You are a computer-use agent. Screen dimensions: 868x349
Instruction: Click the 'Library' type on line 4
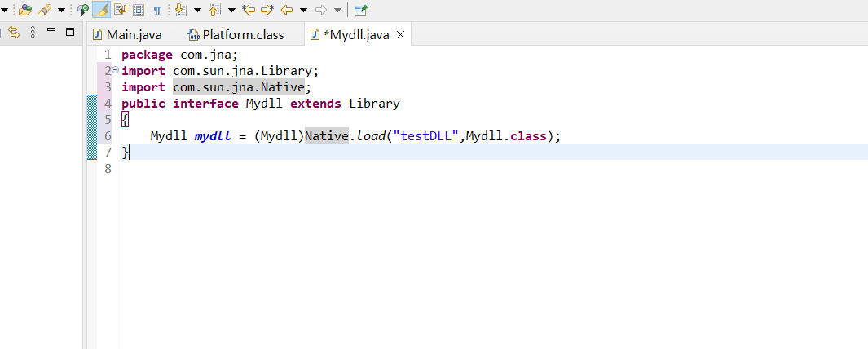(374, 104)
